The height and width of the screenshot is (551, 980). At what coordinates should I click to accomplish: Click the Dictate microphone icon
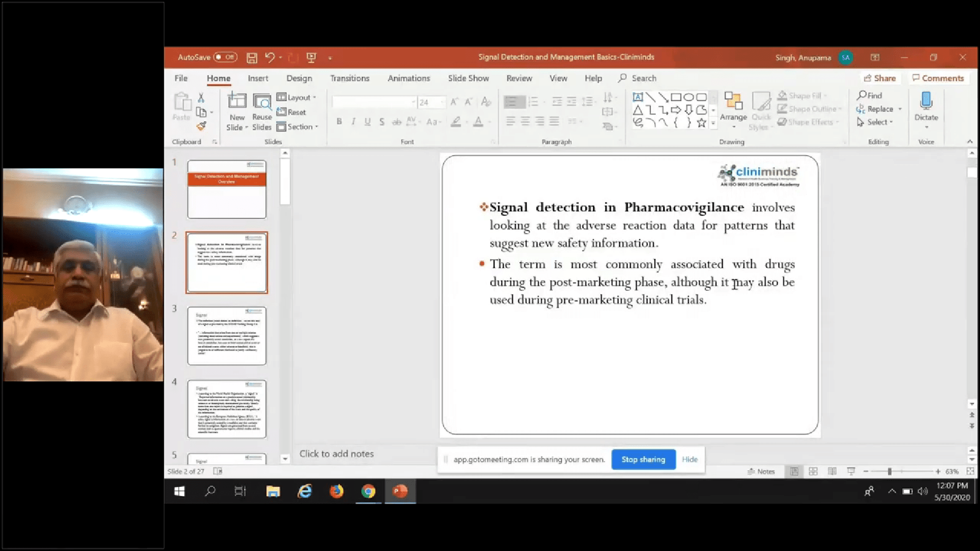tap(926, 101)
